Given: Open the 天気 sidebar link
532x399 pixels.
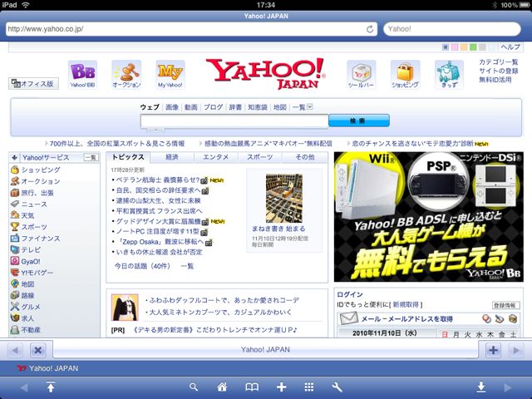Looking at the screenshot, I should coord(27,215).
